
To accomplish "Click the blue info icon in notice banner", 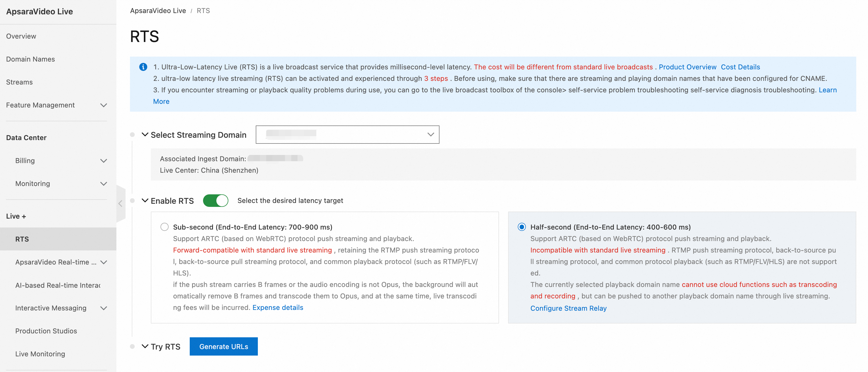I will click(143, 67).
